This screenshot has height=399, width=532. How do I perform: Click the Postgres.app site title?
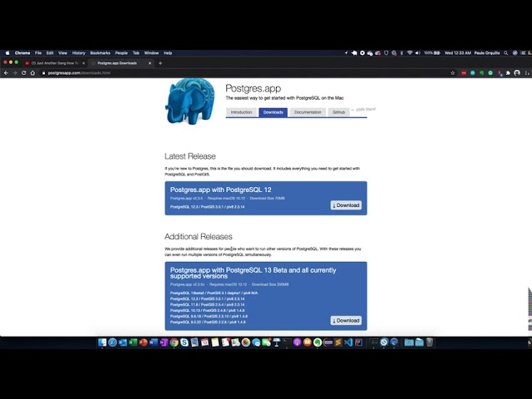253,88
